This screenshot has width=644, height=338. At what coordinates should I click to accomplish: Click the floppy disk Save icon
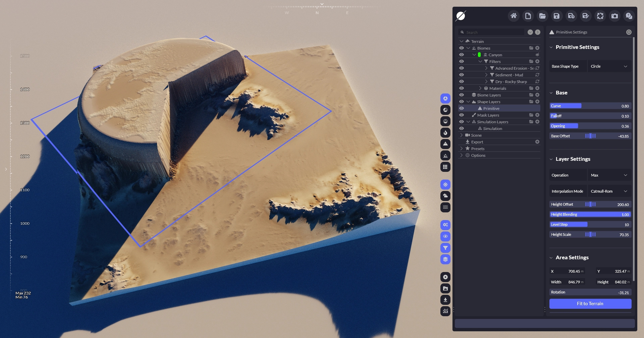click(556, 16)
